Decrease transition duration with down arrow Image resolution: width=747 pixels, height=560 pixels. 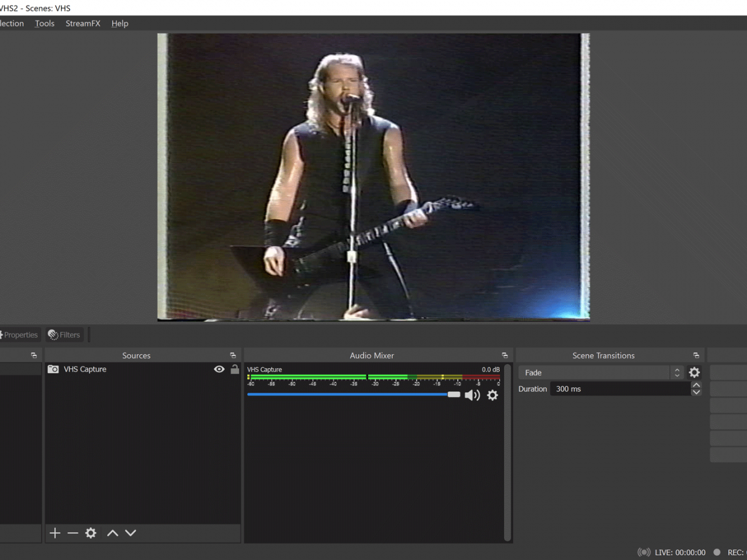coord(696,393)
